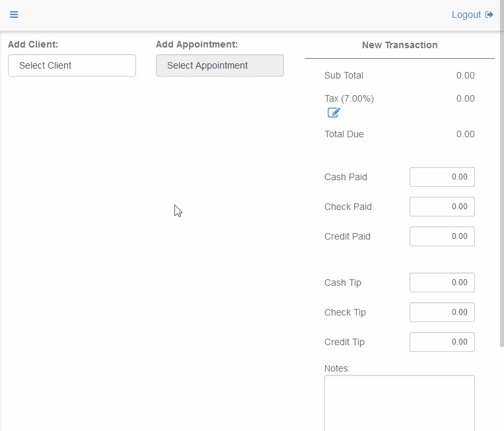
Task: Click the Cash Tip amount field
Action: point(442,282)
